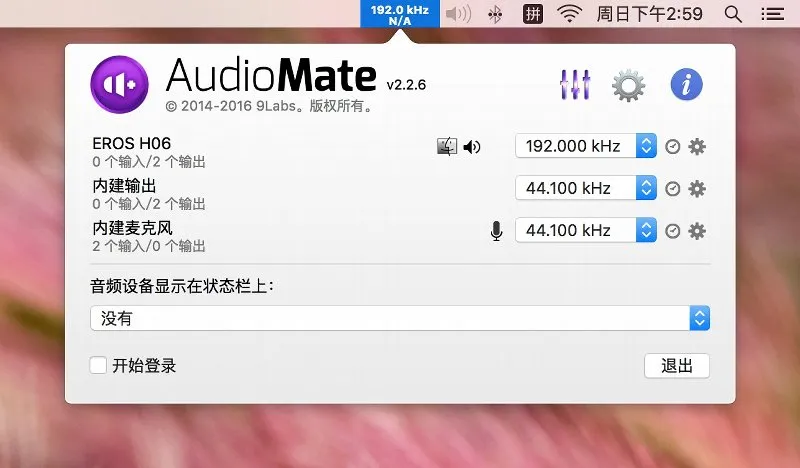The width and height of the screenshot is (800, 468).
Task: Click the 退出 quit button
Action: [677, 366]
